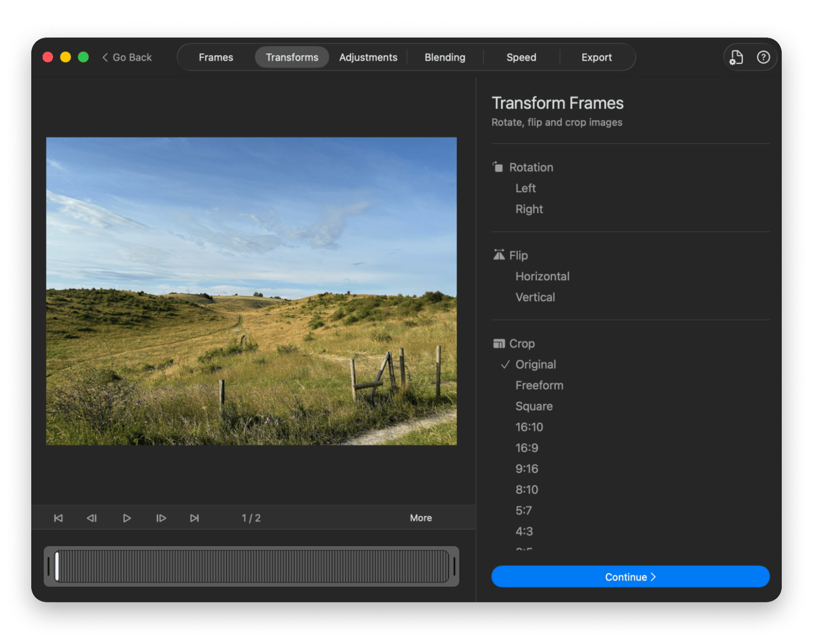Switch to the Frames tab
Screen dimensions: 813x644
[x=216, y=57]
